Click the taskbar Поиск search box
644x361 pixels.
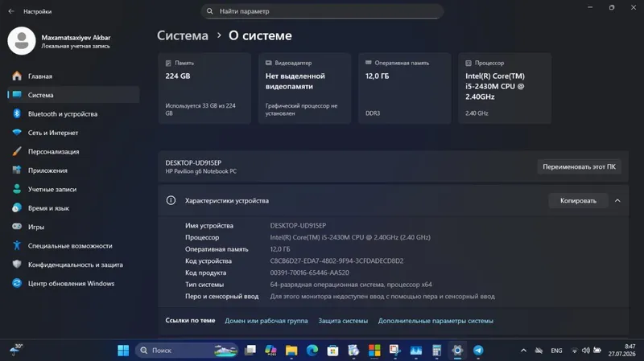(188, 351)
